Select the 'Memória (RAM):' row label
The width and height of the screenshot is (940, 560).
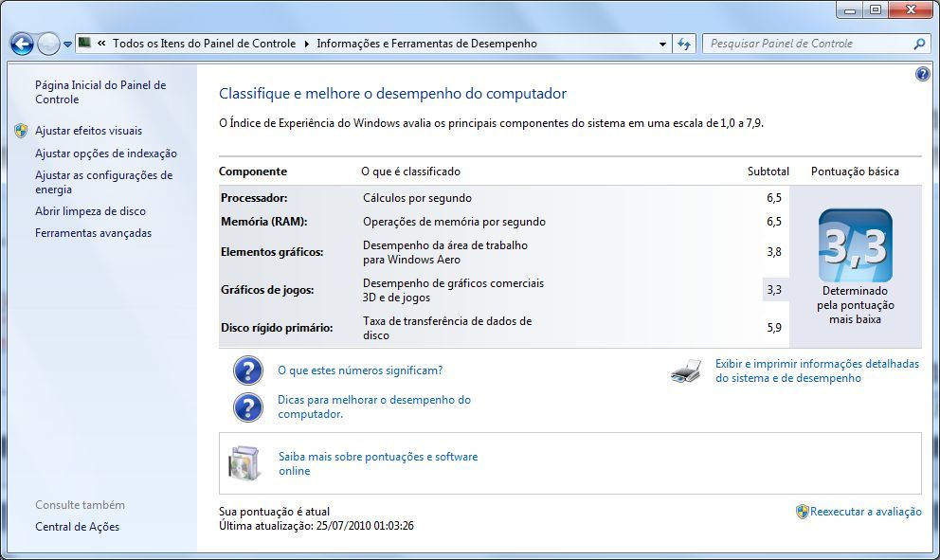(x=263, y=221)
